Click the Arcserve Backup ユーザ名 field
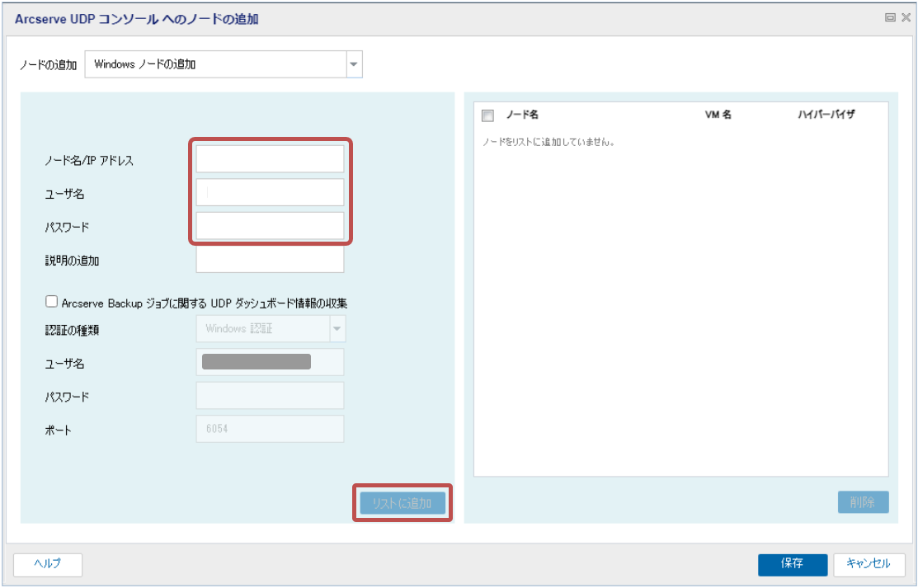Image resolution: width=918 pixels, height=588 pixels. click(x=270, y=363)
